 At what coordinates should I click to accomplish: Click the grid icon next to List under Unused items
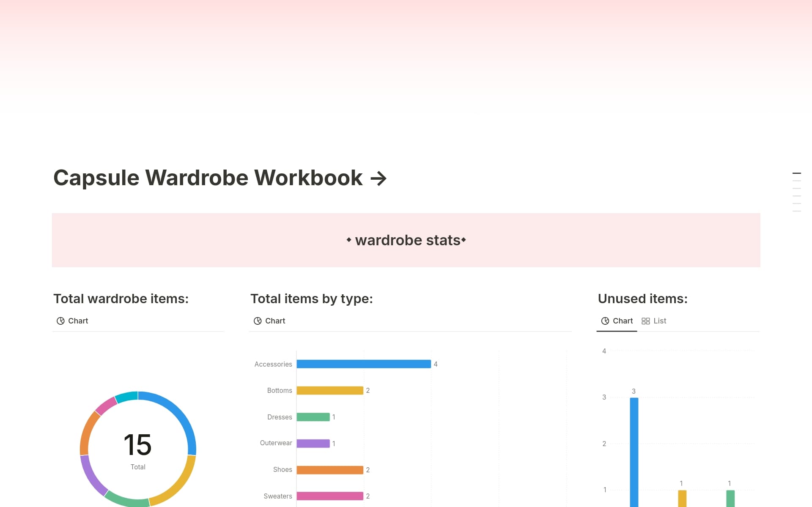pos(646,321)
